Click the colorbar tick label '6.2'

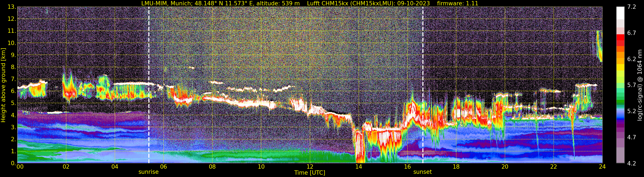click(x=632, y=59)
